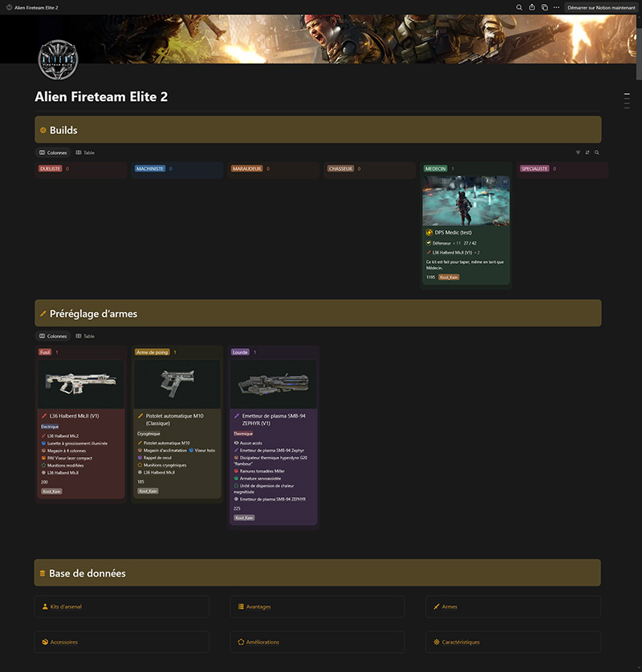The height and width of the screenshot is (672, 642).
Task: Open the Avantages database link
Action: (x=317, y=606)
